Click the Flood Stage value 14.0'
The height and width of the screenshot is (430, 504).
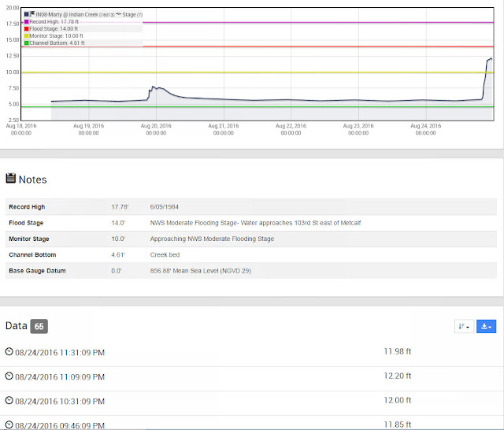[x=118, y=223]
